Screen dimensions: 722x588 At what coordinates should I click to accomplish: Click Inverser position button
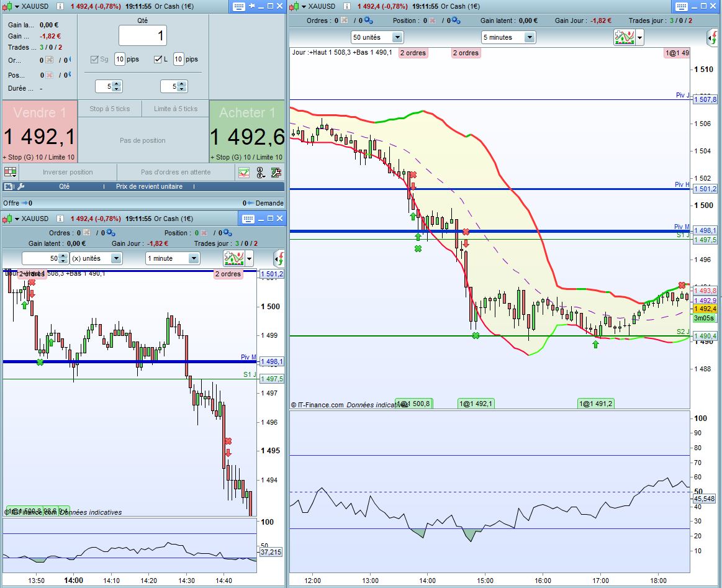pyautogui.click(x=68, y=172)
